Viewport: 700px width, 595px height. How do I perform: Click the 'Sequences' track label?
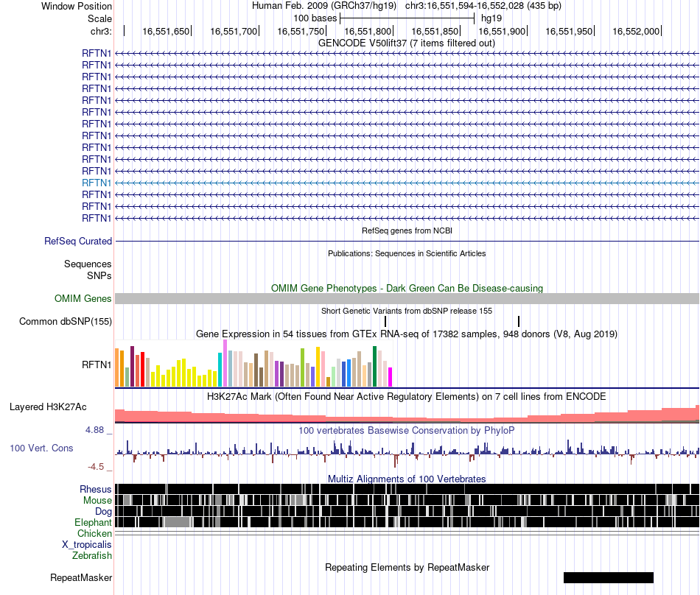tap(88, 264)
